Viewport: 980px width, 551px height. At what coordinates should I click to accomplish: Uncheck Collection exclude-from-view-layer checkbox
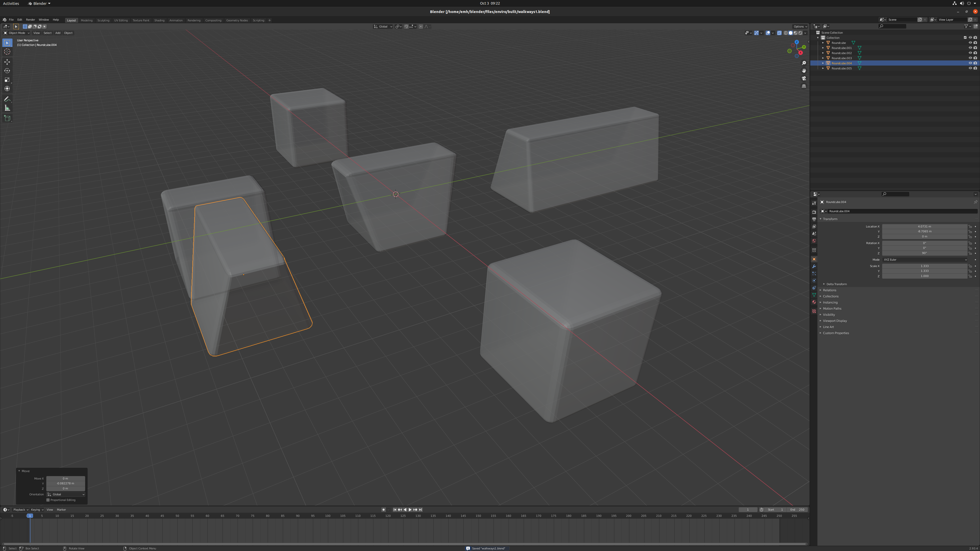tap(965, 38)
